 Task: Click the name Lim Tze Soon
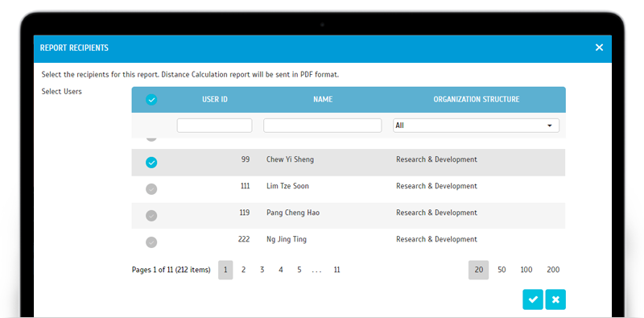[287, 186]
